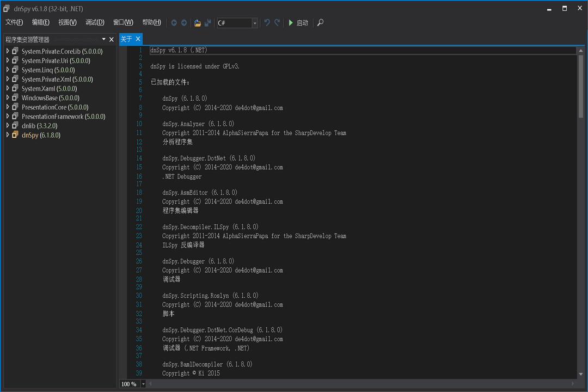Click the Redo icon in the toolbar

click(276, 22)
